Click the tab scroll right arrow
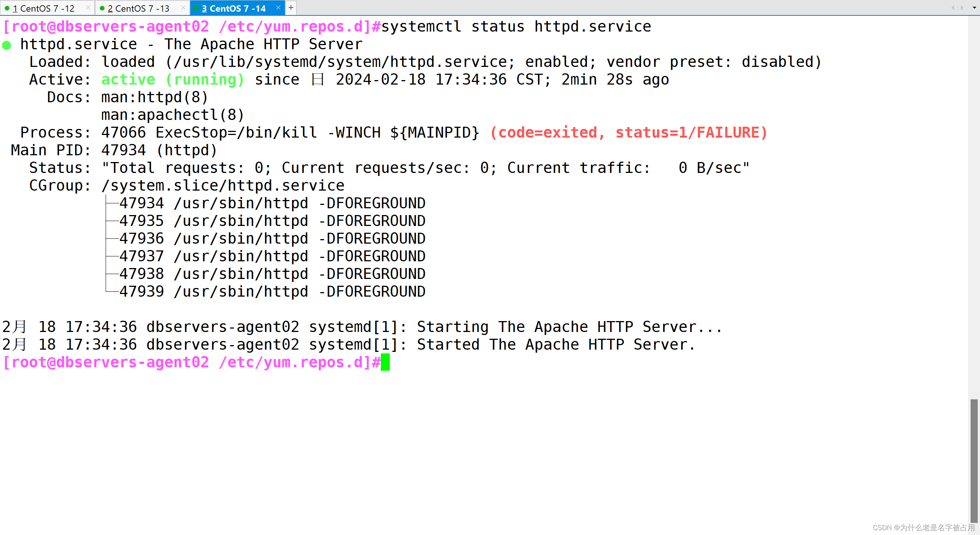The width and height of the screenshot is (980, 535). point(962,8)
